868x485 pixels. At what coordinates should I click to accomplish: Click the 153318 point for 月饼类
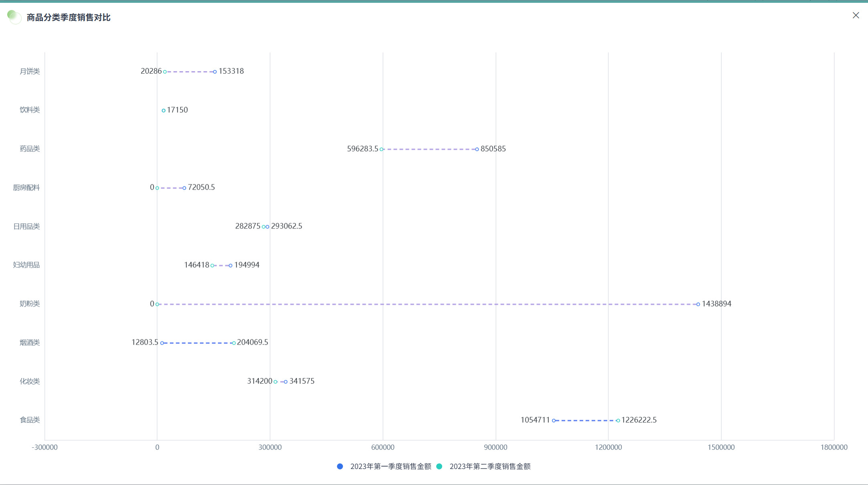tap(215, 72)
